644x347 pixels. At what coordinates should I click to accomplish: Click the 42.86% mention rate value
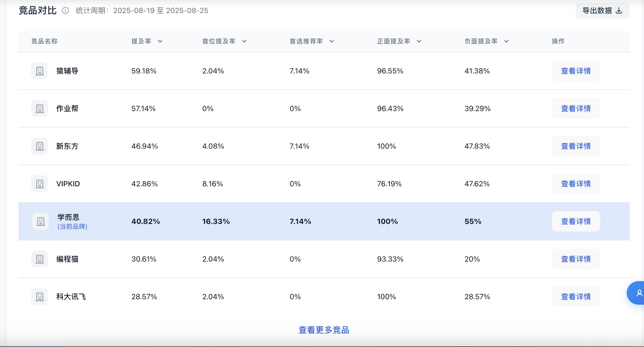click(x=145, y=184)
